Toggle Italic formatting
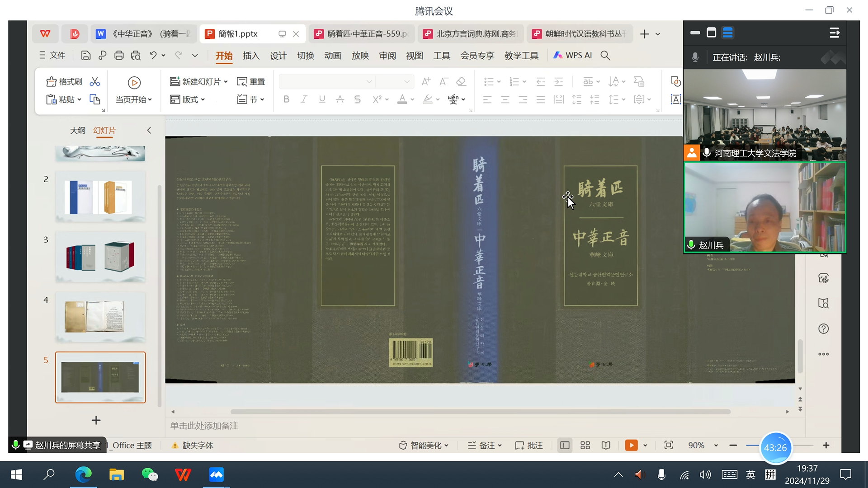Viewport: 868px width, 488px height. pos(304,99)
